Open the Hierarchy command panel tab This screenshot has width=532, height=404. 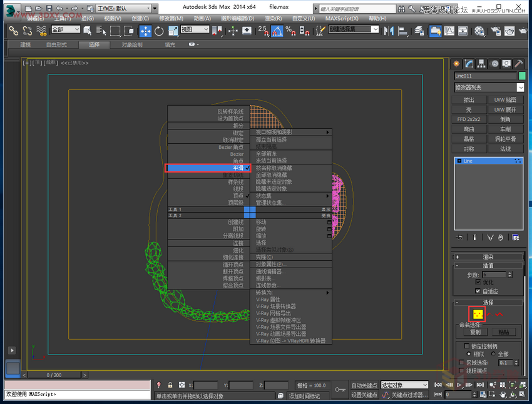(x=482, y=64)
